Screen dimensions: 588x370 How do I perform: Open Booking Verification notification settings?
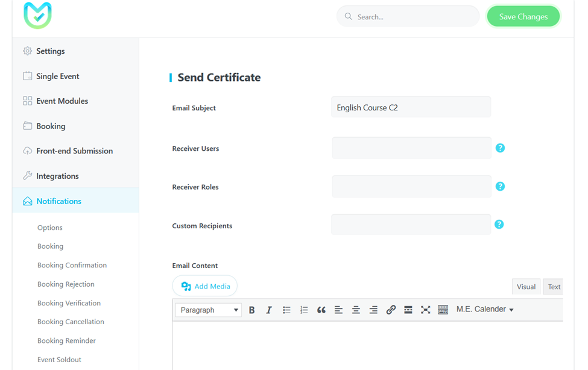pyautogui.click(x=69, y=303)
